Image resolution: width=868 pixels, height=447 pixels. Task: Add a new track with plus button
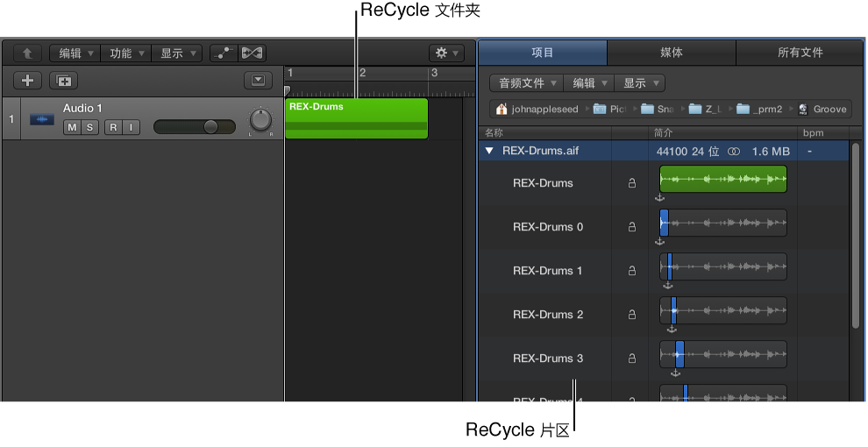tap(27, 81)
